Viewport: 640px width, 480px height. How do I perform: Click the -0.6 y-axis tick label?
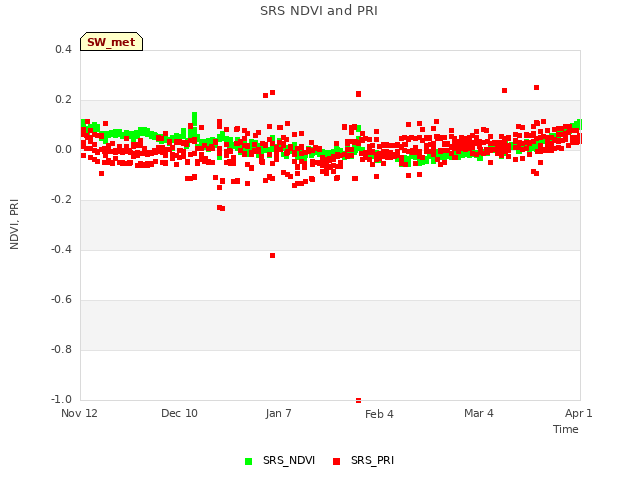(61, 300)
